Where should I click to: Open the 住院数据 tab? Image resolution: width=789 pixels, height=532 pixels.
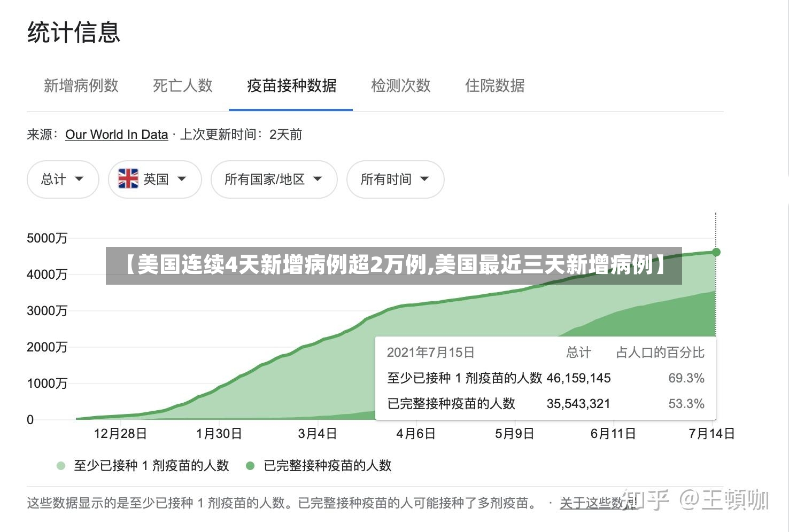[x=495, y=85]
